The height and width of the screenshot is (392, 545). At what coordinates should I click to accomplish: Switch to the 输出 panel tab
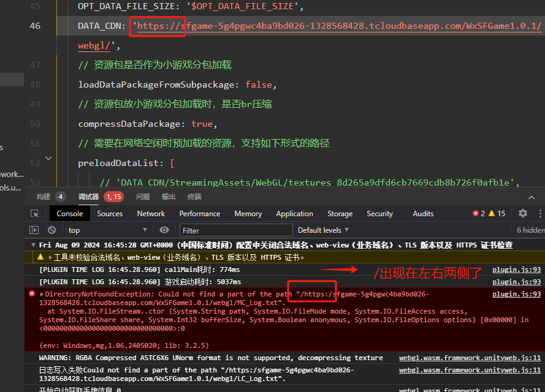click(168, 197)
